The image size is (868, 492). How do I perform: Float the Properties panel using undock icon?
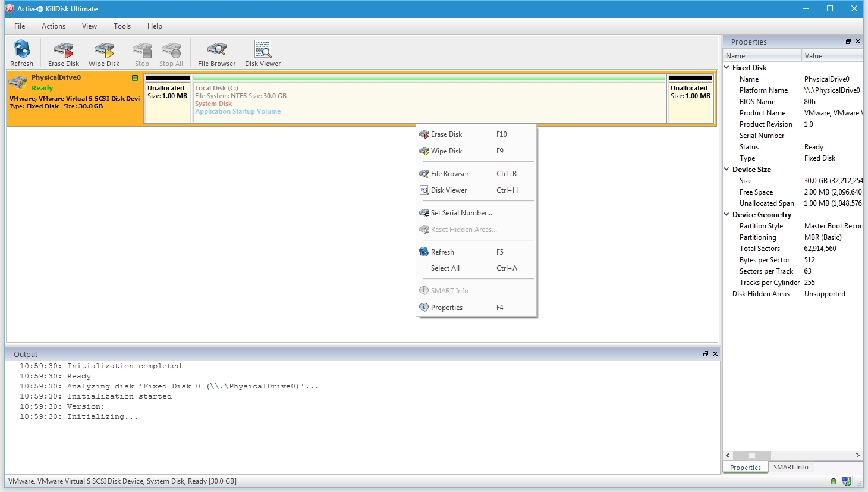pyautogui.click(x=848, y=42)
